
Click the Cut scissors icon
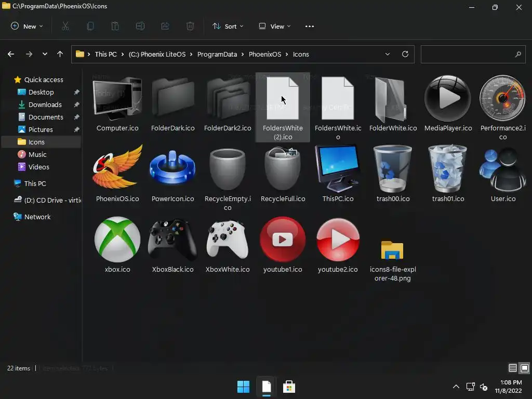click(x=65, y=26)
